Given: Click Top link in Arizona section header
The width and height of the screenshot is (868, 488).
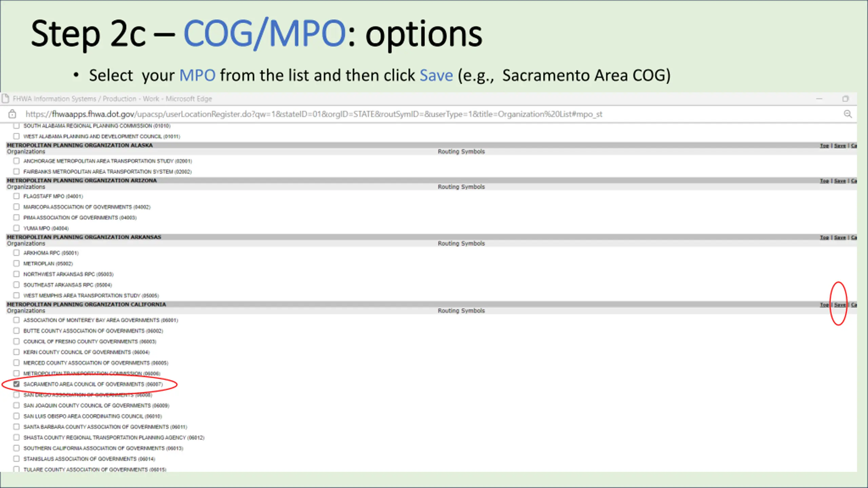Looking at the screenshot, I should [824, 181].
